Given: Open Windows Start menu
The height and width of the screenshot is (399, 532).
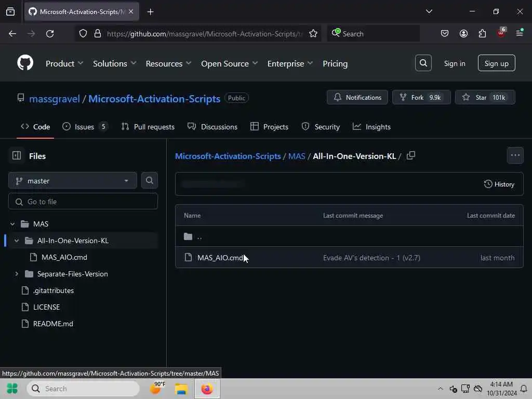Looking at the screenshot, I should (x=12, y=389).
